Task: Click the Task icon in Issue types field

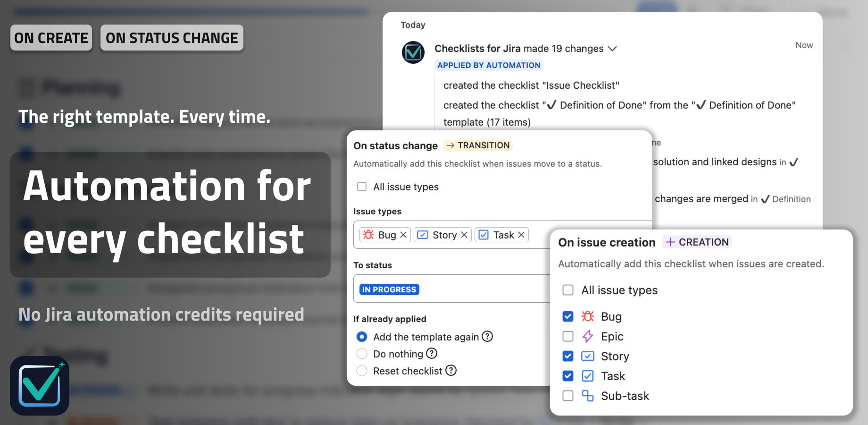Action: coord(484,235)
